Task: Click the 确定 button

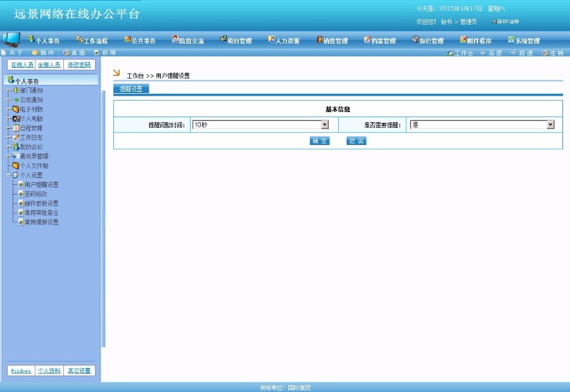Action: point(320,141)
